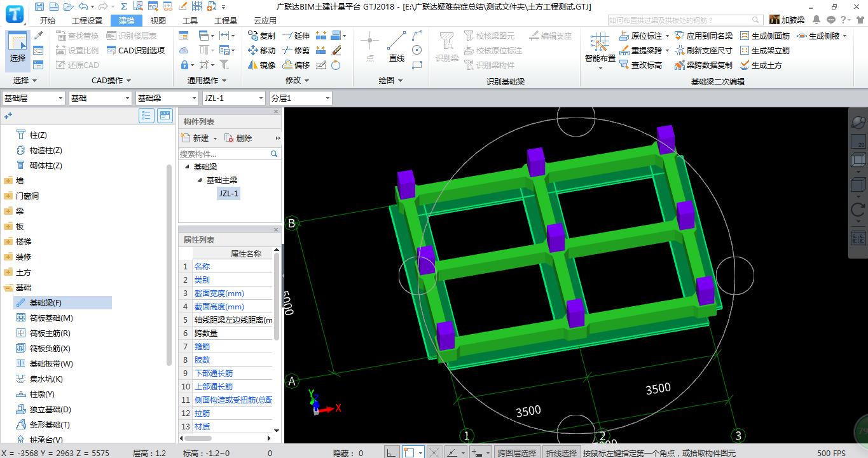Open the 基础 component category dropdown

tap(100, 98)
